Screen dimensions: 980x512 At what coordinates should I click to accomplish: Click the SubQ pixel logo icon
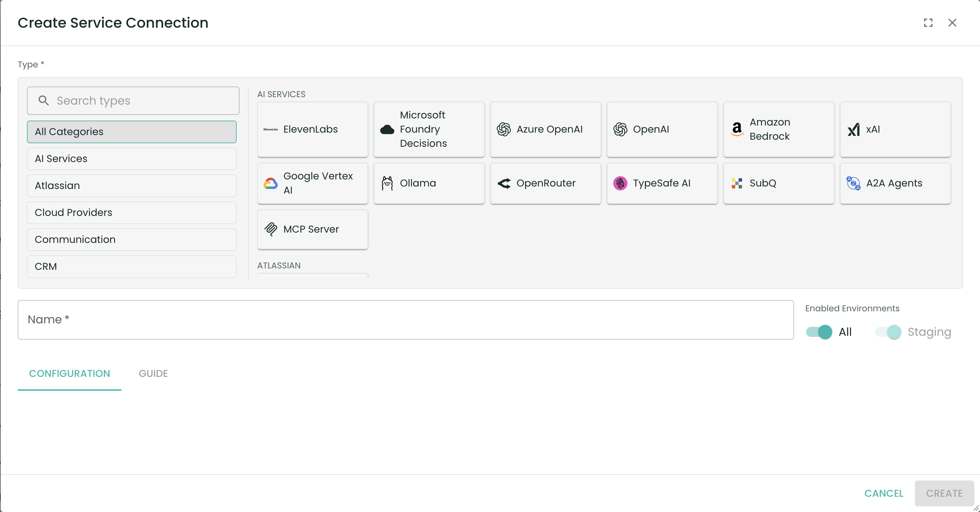click(x=737, y=183)
